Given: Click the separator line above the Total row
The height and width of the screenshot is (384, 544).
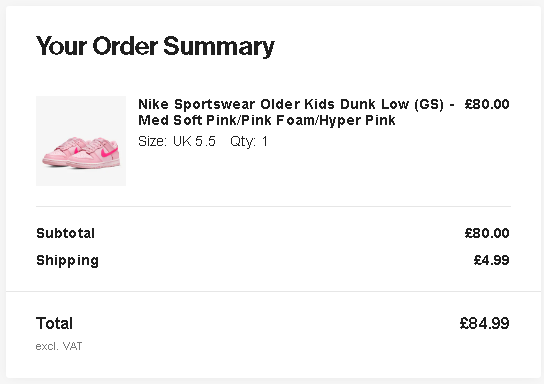Looking at the screenshot, I should (273, 291).
